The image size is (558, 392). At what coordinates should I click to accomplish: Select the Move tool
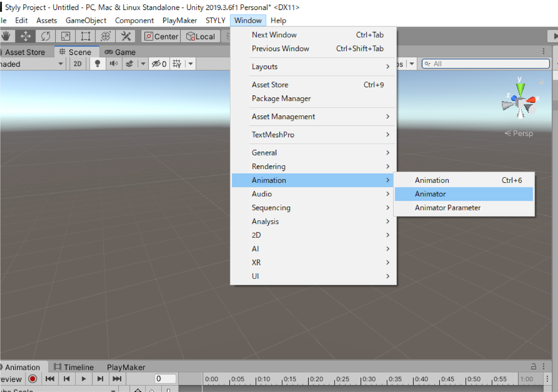(x=26, y=36)
